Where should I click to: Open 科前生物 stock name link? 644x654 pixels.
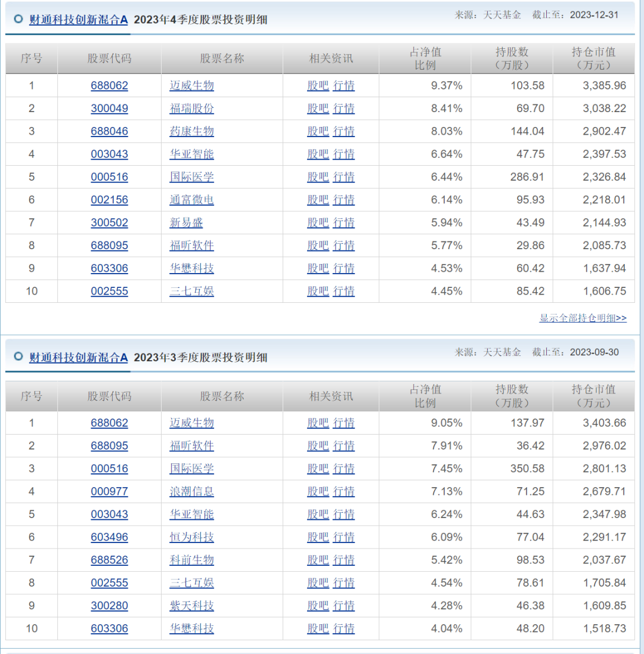point(191,560)
